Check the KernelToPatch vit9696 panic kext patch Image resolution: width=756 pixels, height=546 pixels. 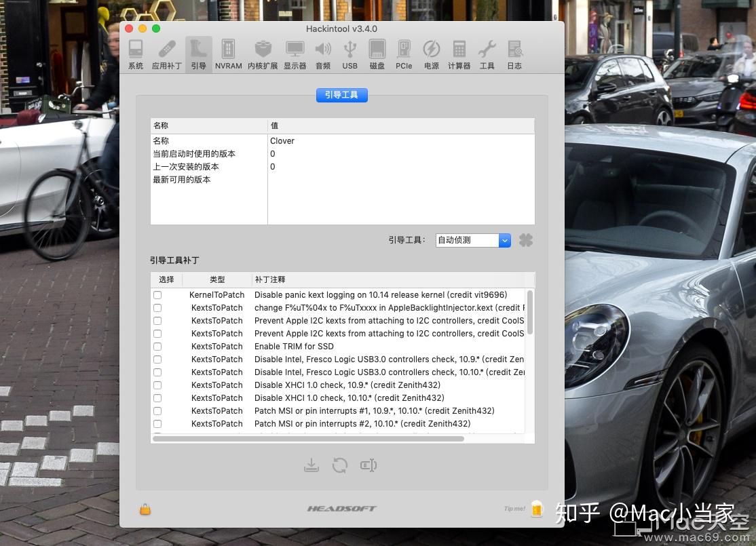click(x=157, y=294)
